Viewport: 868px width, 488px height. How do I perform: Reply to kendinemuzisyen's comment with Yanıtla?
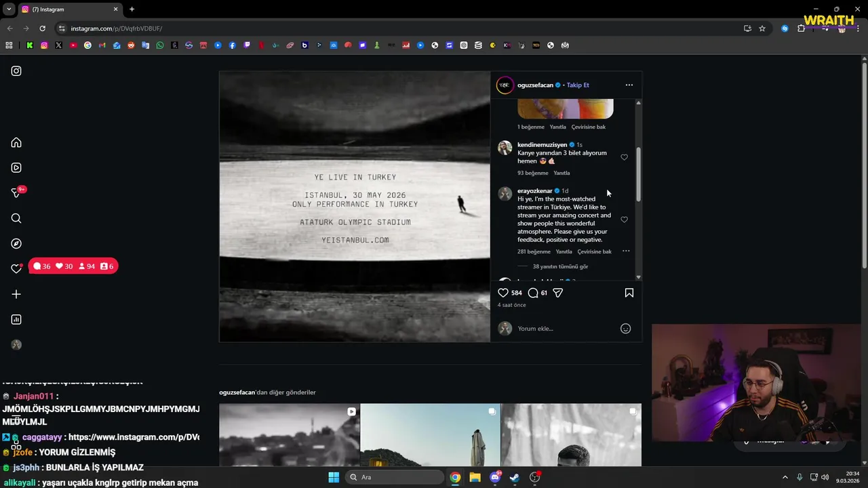click(561, 173)
